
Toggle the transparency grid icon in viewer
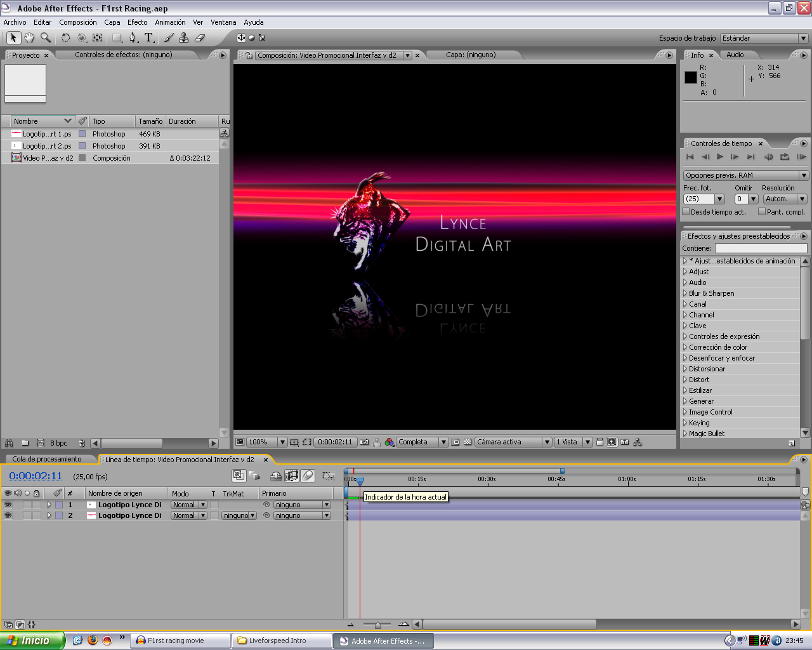point(468,442)
